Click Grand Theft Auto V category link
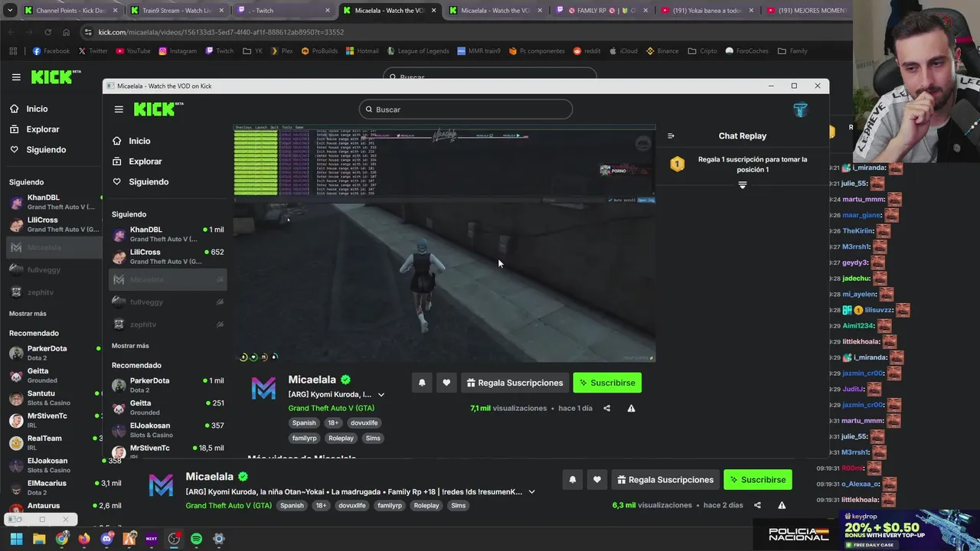The width and height of the screenshot is (980, 551). (x=332, y=408)
